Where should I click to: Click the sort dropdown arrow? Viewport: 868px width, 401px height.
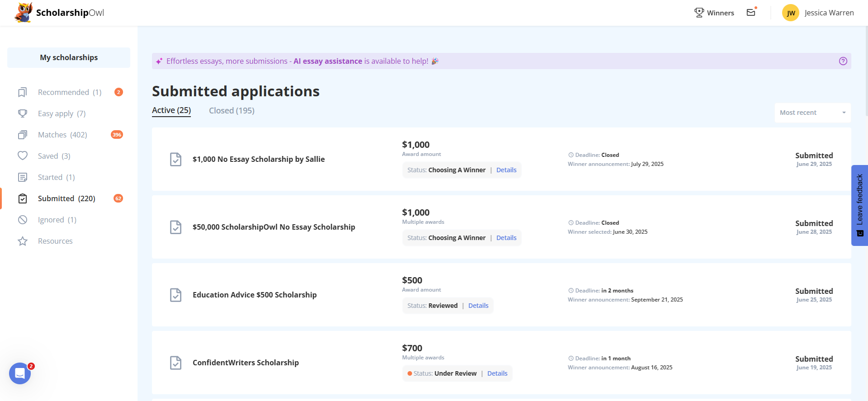click(844, 113)
